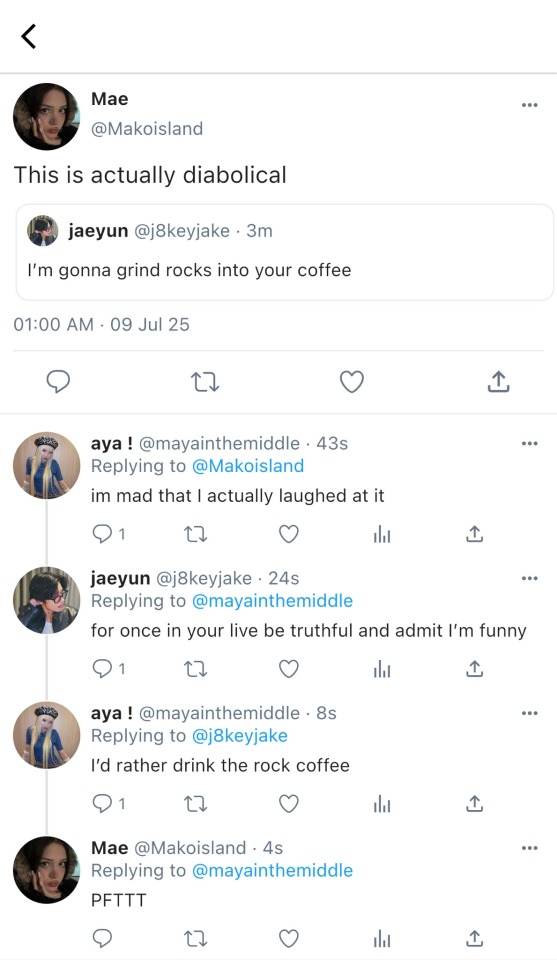Open the @Makoisland link in aya's reply
This screenshot has width=557, height=960.
[248, 466]
